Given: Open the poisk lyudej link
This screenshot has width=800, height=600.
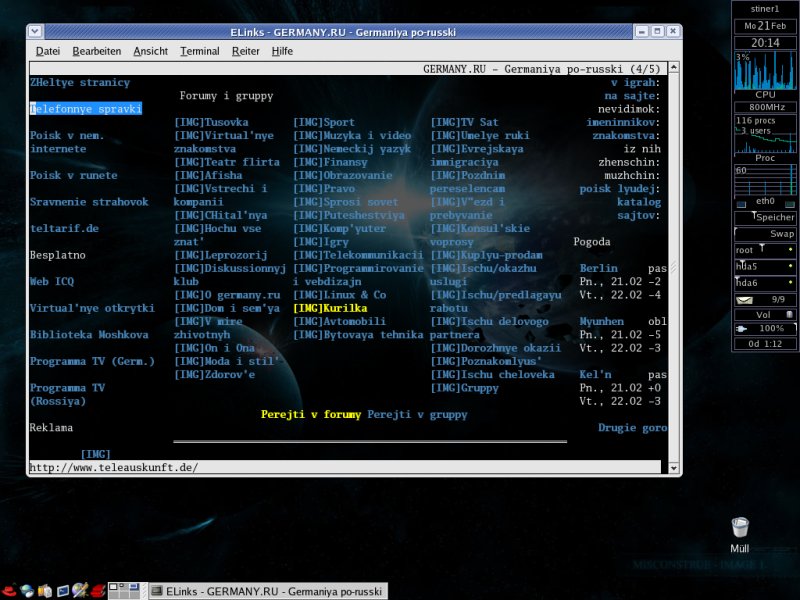Looking at the screenshot, I should point(620,189).
